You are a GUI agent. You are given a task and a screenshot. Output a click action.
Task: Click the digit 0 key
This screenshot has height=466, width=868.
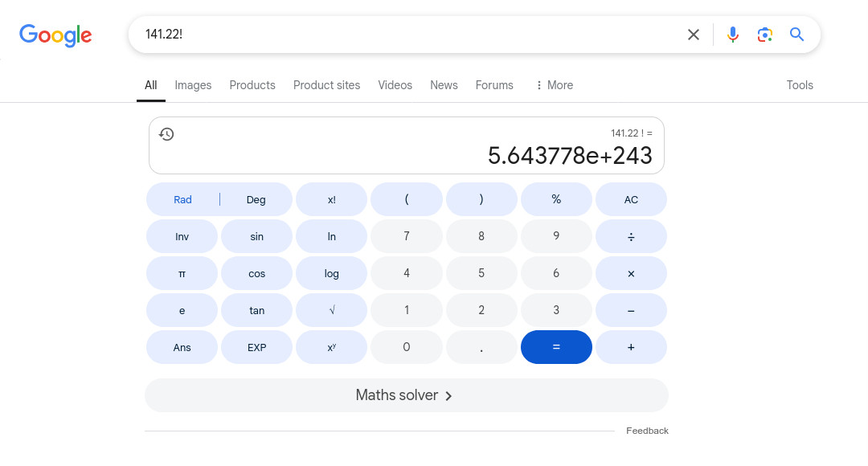[x=407, y=347]
